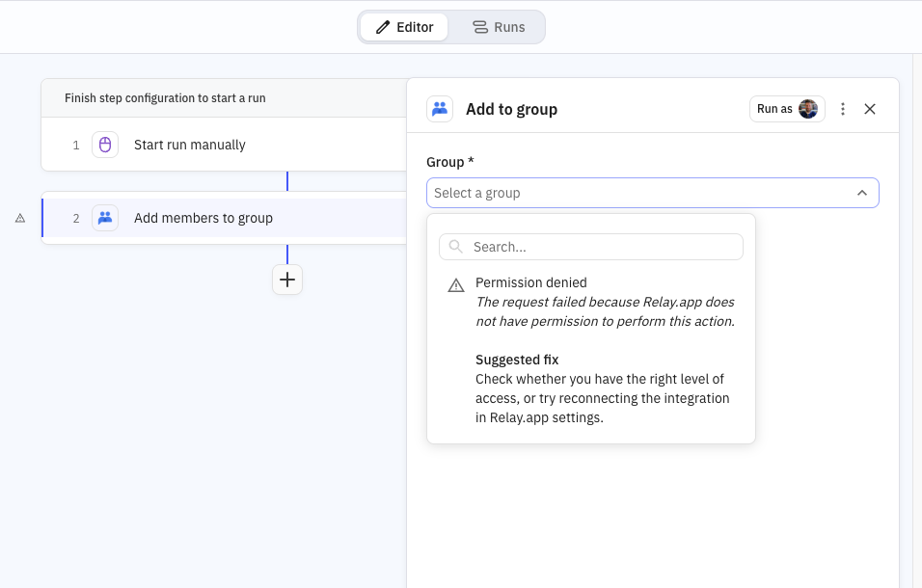The height and width of the screenshot is (588, 922).
Task: Select the Editor tab
Action: (x=404, y=26)
